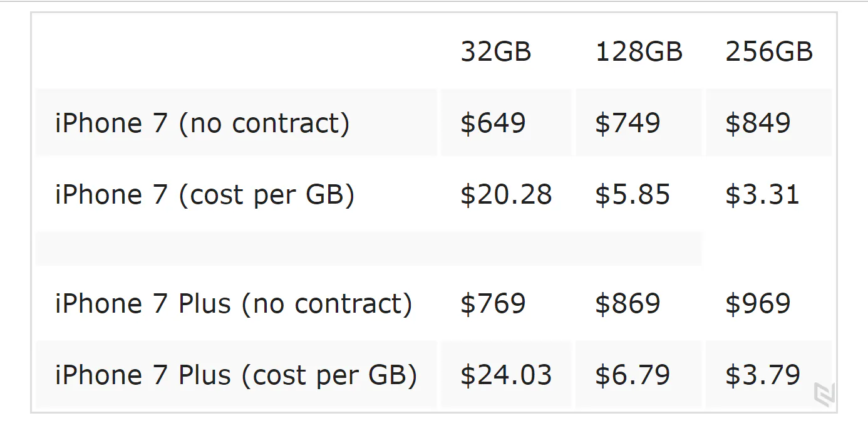Select the 32GB column header

(496, 51)
